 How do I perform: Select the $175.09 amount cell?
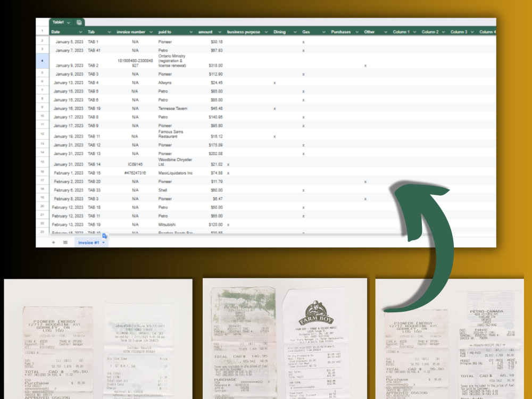215,145
